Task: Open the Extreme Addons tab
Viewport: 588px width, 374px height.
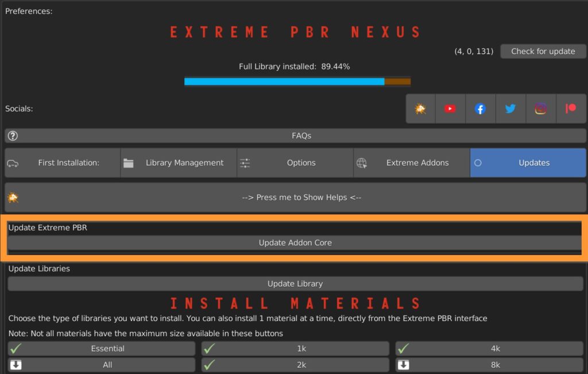Action: tap(412, 163)
